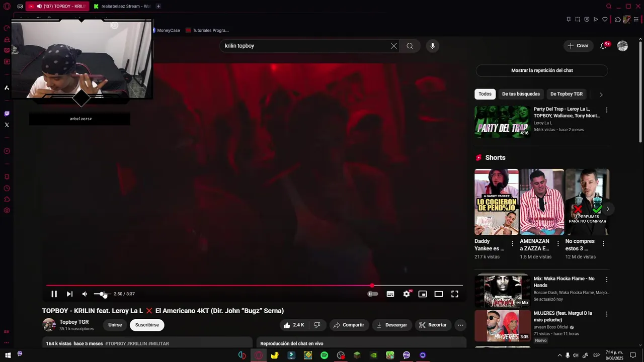Open options for the AMENAZAN short
The image size is (644, 362).
click(557, 244)
